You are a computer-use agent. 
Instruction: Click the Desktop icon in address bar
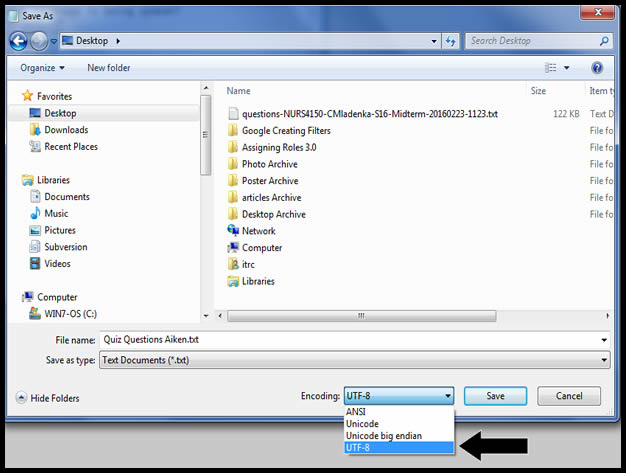[67, 40]
